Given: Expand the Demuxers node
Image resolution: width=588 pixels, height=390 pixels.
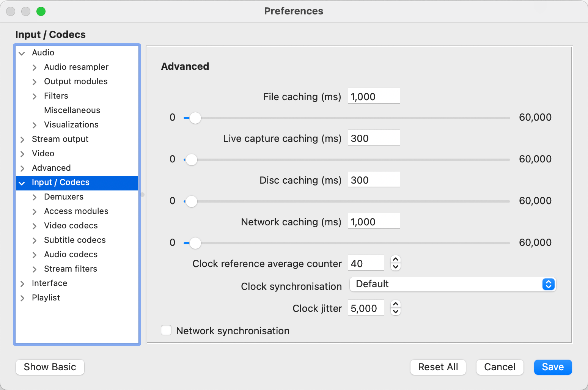Looking at the screenshot, I should [x=35, y=197].
